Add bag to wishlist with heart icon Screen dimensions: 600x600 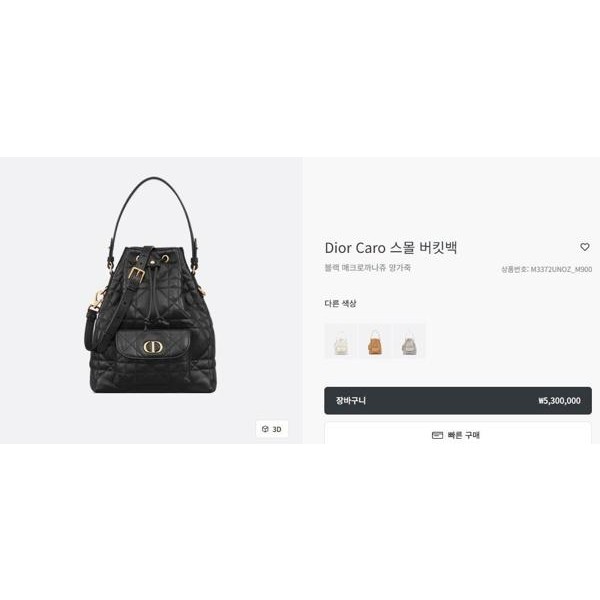(584, 247)
